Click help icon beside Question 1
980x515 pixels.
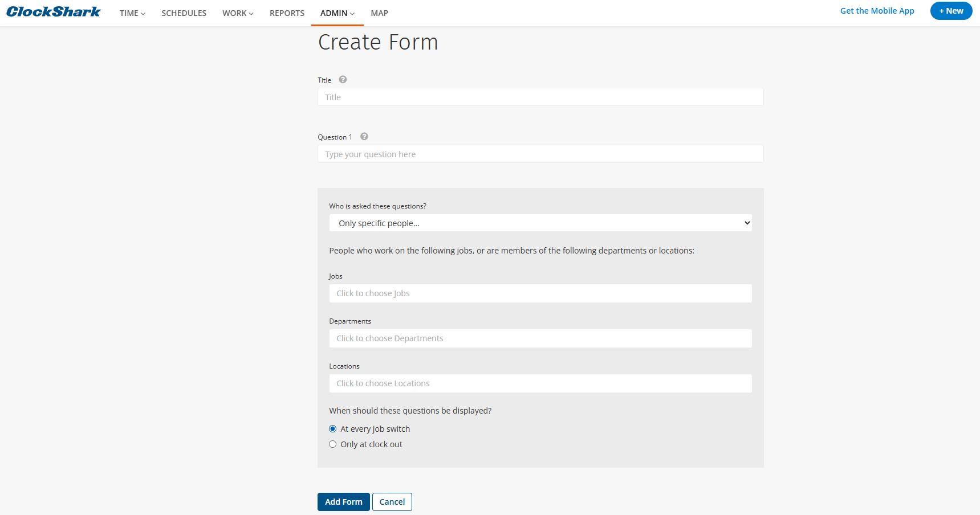tap(364, 137)
